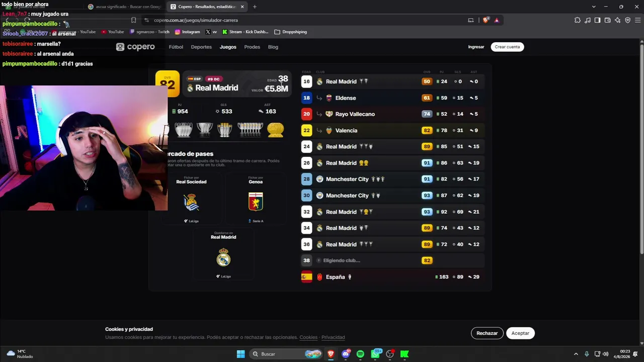
Task: Click the Valencia career row at age 22
Action: (x=392, y=130)
